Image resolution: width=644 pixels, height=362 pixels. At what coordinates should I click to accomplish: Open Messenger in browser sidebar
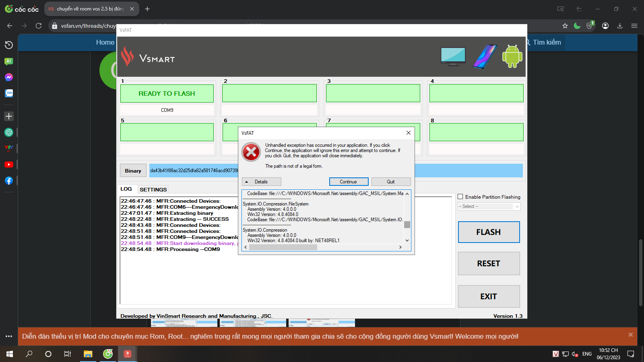(9, 77)
